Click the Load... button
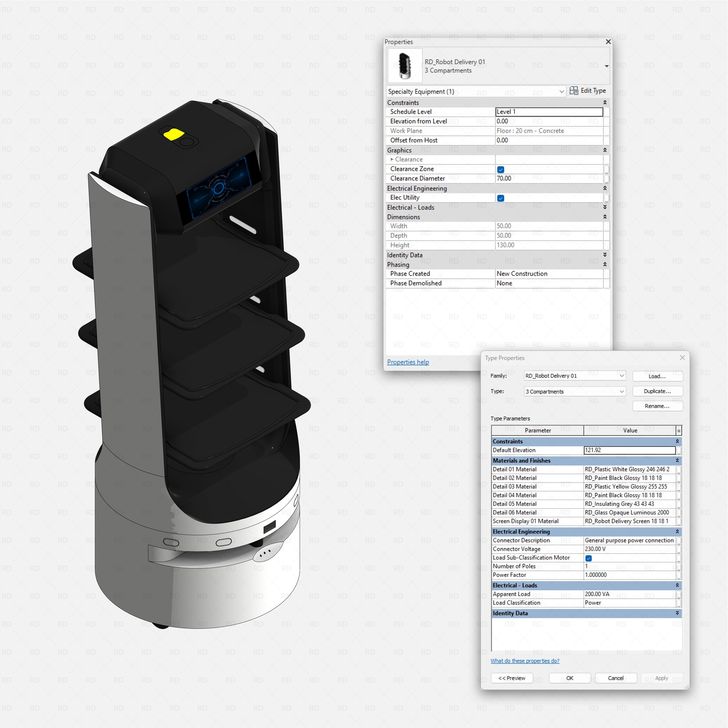This screenshot has width=728, height=728. tap(657, 376)
